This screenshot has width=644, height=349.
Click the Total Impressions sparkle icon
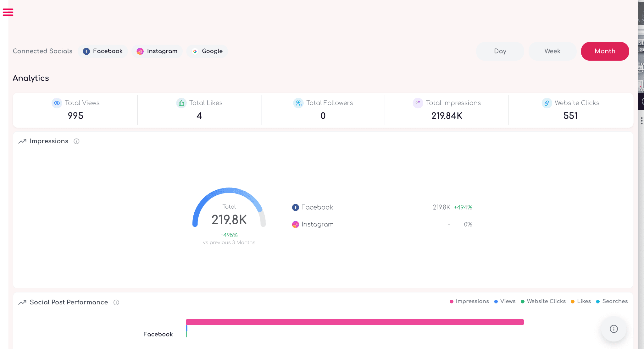[x=418, y=103]
